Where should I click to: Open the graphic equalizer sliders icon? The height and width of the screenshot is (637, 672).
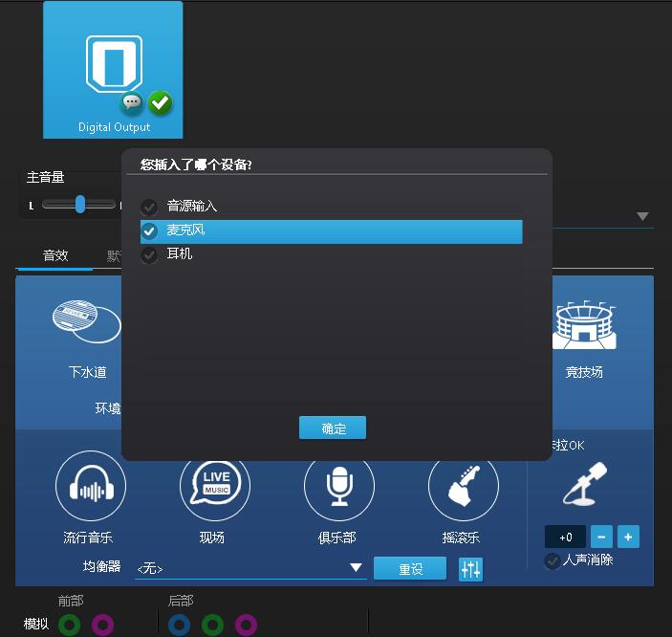(470, 569)
